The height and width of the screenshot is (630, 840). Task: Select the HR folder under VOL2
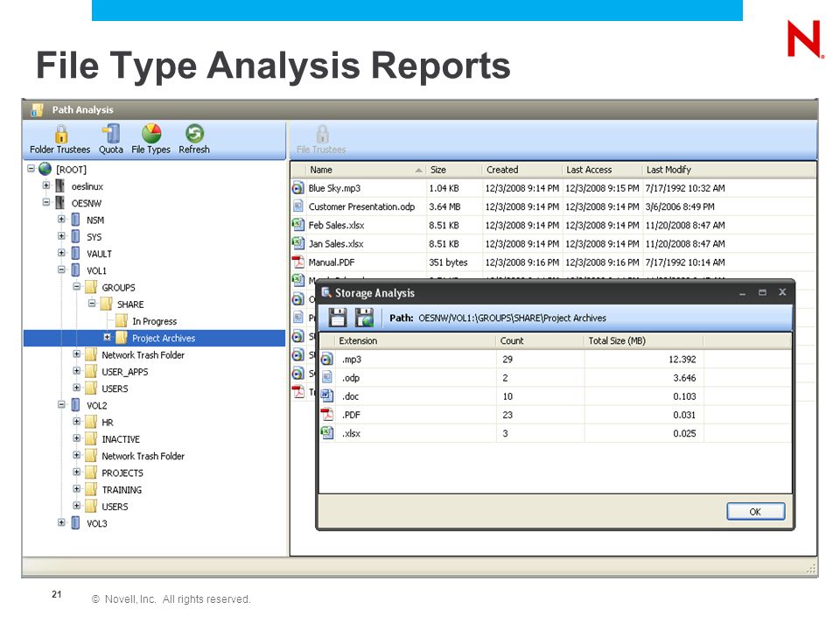tap(108, 423)
